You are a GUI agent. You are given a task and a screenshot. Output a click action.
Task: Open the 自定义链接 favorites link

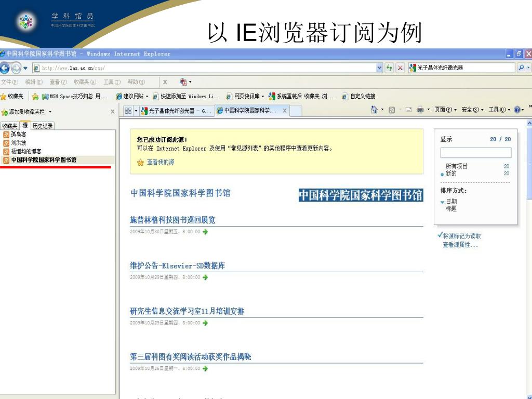coord(358,96)
